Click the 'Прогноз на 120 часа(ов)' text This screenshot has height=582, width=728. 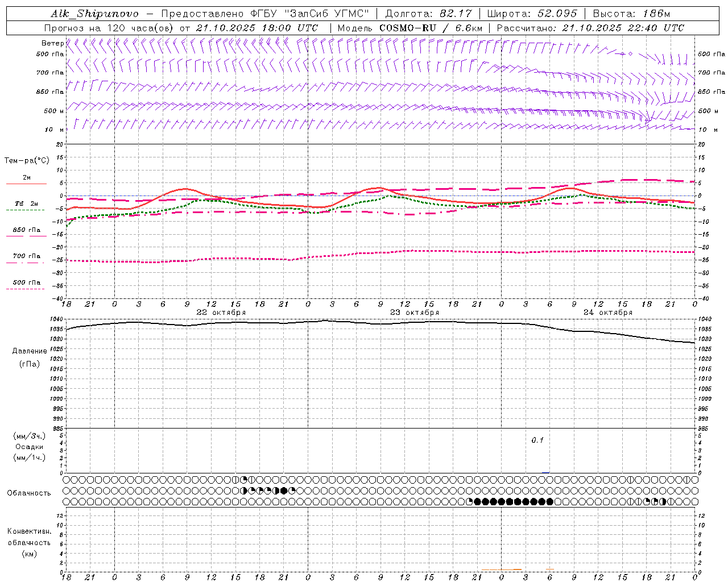pyautogui.click(x=109, y=28)
